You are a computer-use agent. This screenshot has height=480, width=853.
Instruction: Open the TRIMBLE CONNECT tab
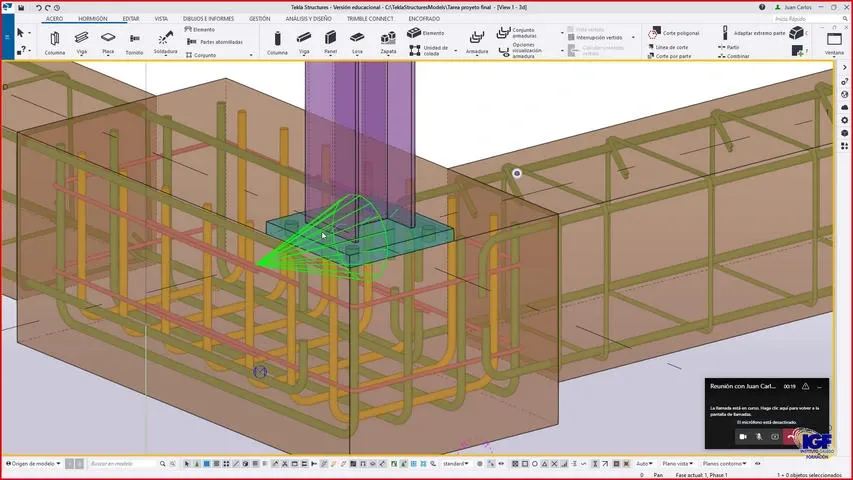pos(370,19)
